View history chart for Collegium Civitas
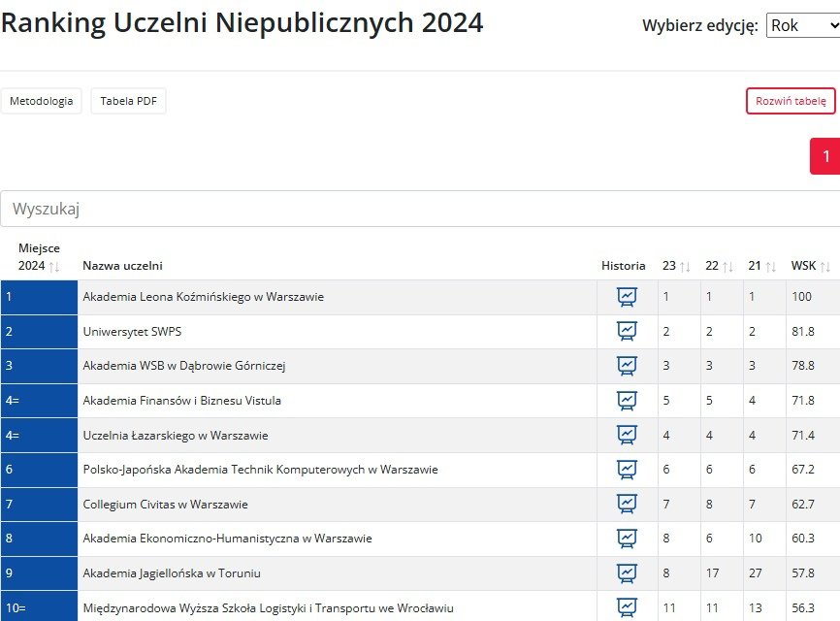The width and height of the screenshot is (840, 621). click(x=627, y=505)
